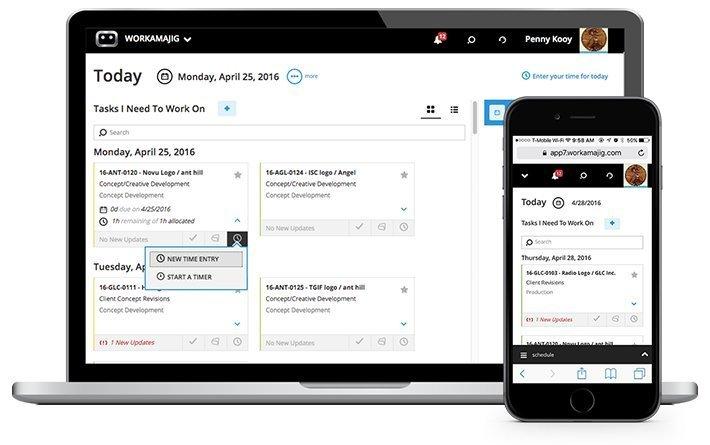This screenshot has width=710, height=445.
Task: Collapse the Novu Logo card details
Action: click(x=237, y=220)
